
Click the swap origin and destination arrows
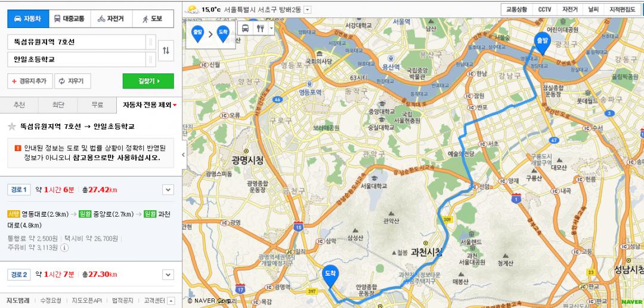166,51
